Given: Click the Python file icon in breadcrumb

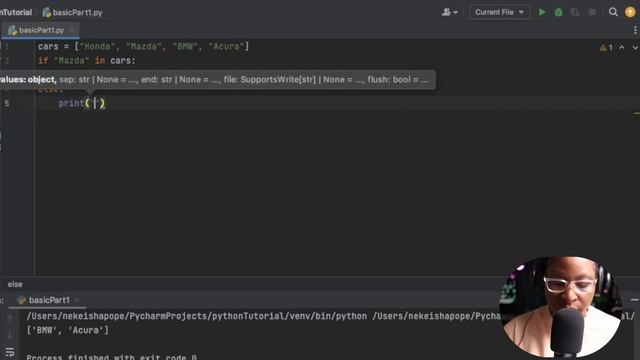Looking at the screenshot, I should [x=47, y=13].
